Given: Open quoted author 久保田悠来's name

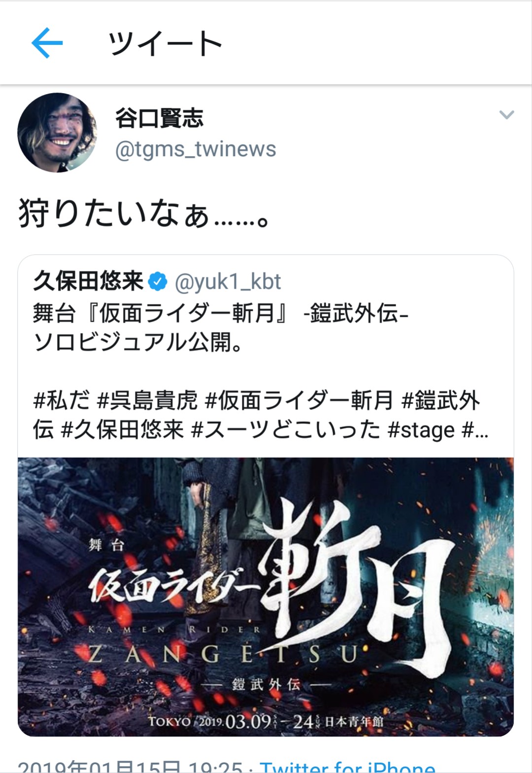Looking at the screenshot, I should click(x=88, y=281).
